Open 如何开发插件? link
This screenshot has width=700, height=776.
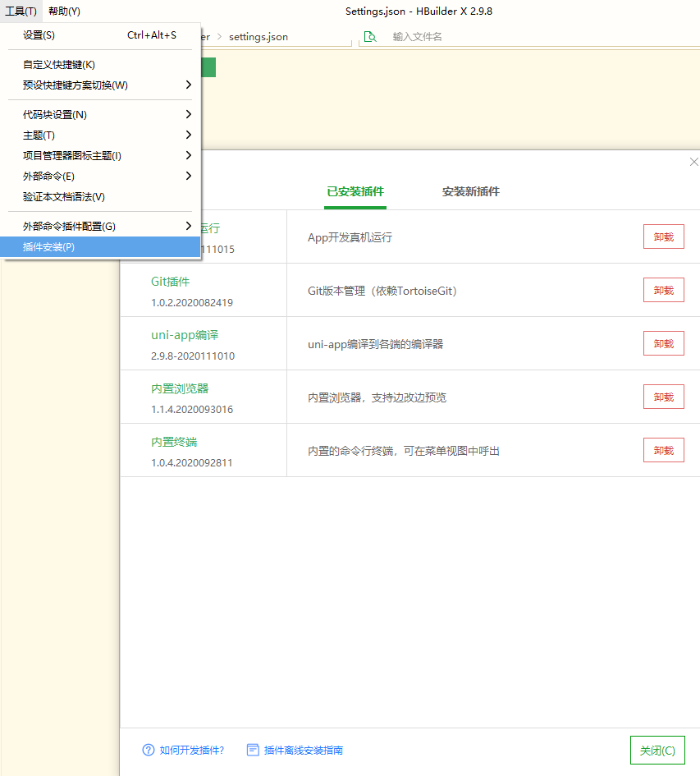(x=191, y=751)
